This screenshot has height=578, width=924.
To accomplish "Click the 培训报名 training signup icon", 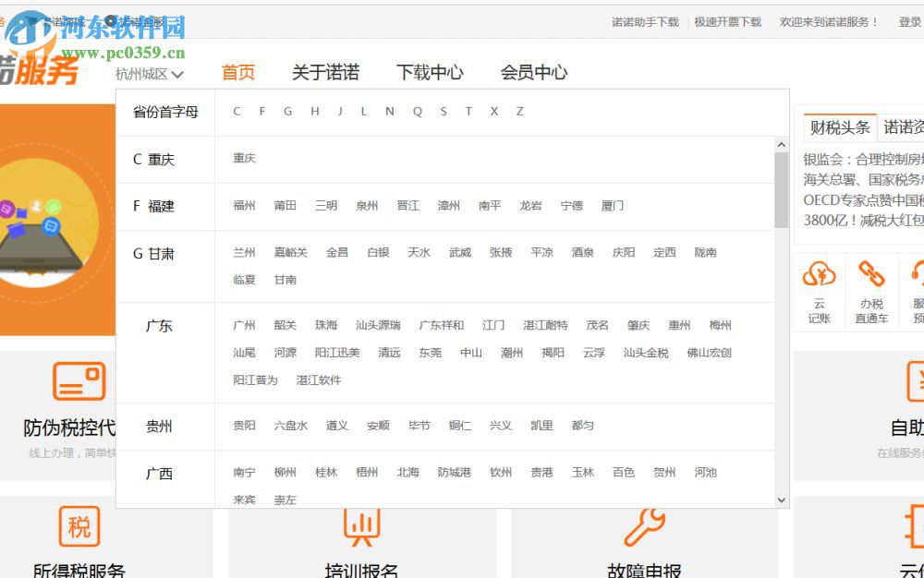I will (x=360, y=525).
